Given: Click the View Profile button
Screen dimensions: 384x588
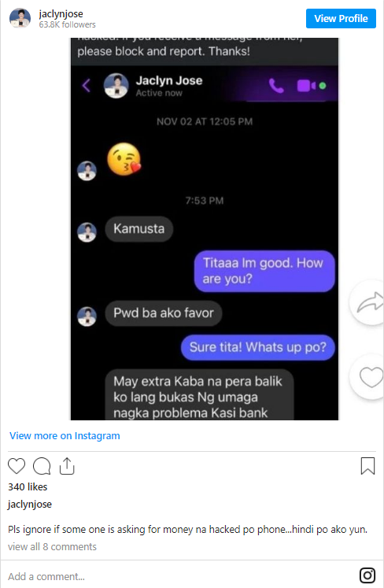Looking at the screenshot, I should [x=341, y=18].
